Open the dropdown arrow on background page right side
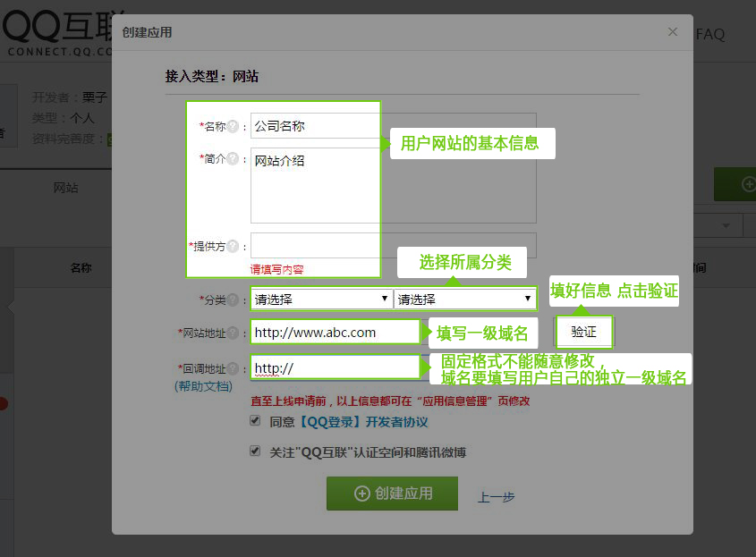 [x=726, y=225]
